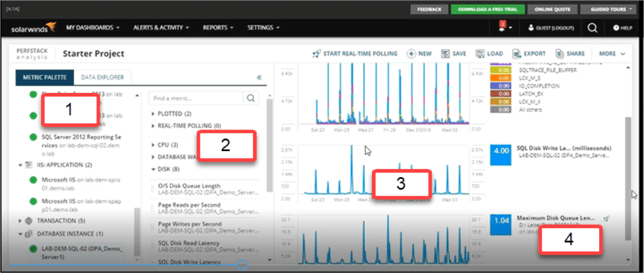Open dropdown arrow beside notifications bell
This screenshot has height=273, width=644.
click(510, 29)
